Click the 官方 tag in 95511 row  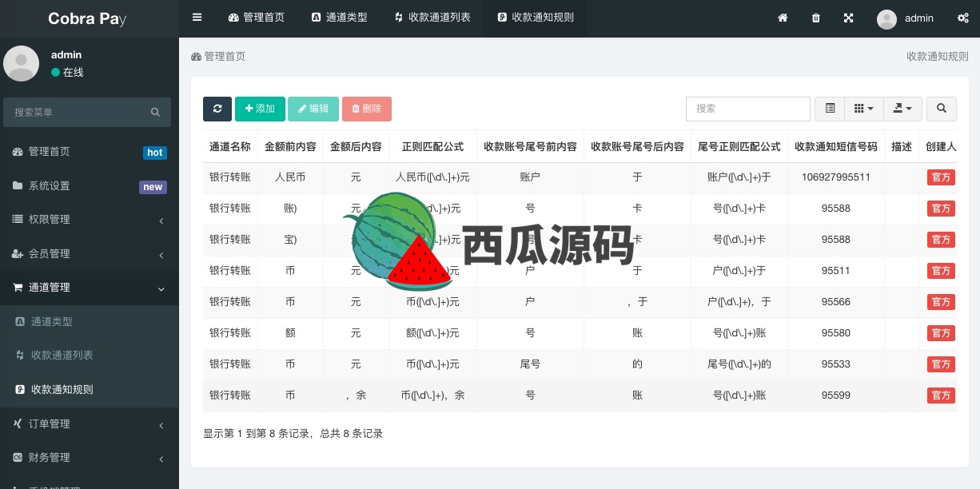[x=941, y=271]
